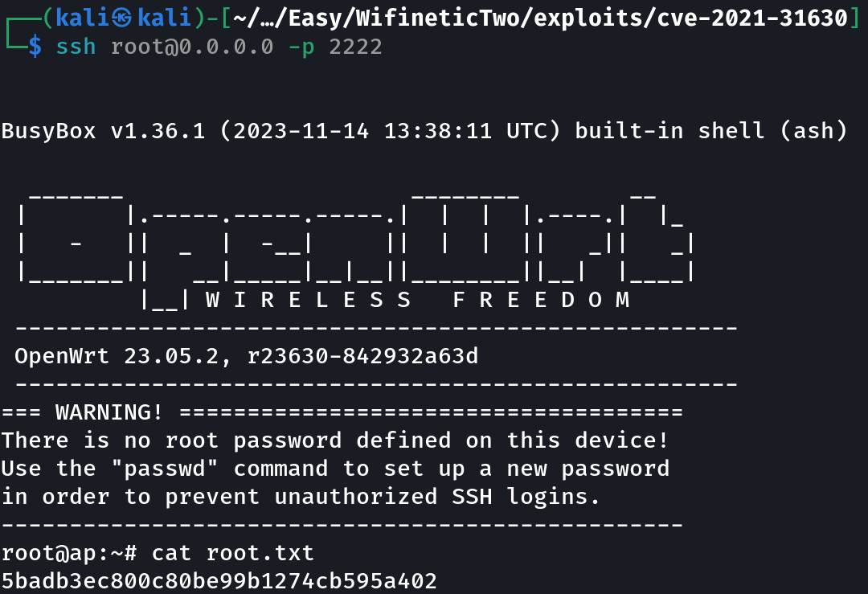Screen dimensions: 868x594
Task: Click the blue dollar prompt symbol
Action: pos(35,47)
